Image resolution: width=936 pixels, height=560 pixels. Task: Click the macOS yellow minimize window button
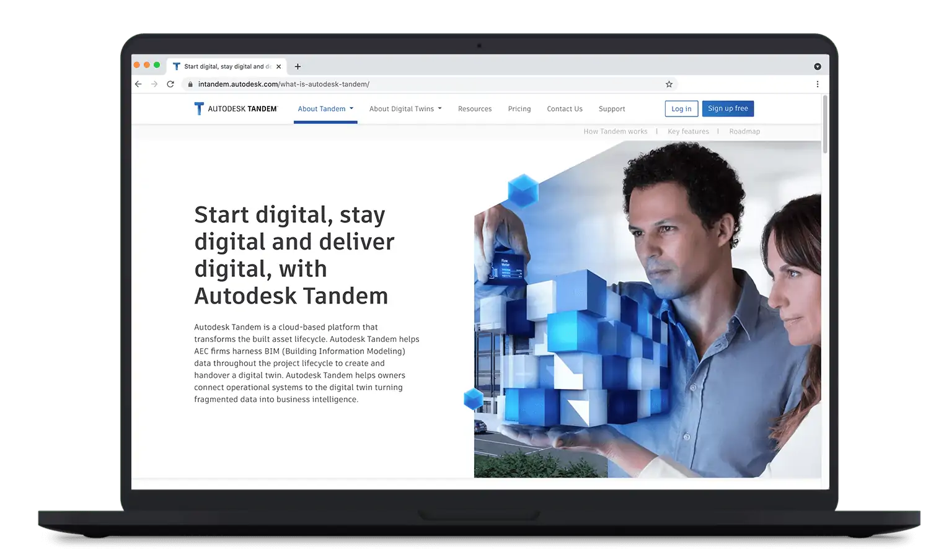(147, 65)
